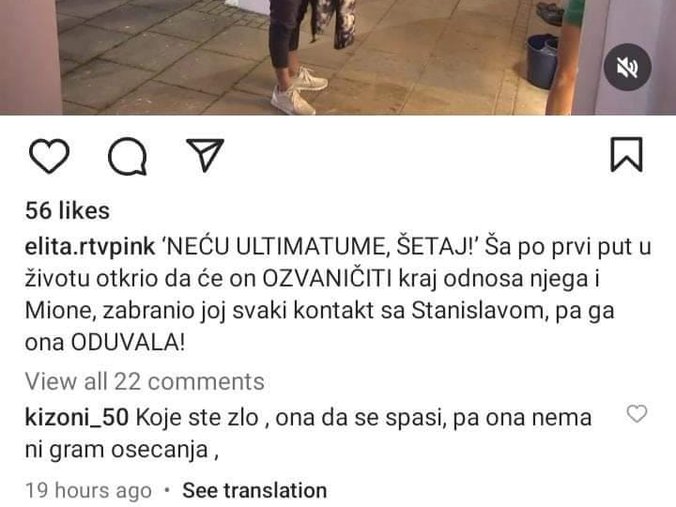676x507 pixels.
Task: Open the 56 likes list
Action: (67, 211)
